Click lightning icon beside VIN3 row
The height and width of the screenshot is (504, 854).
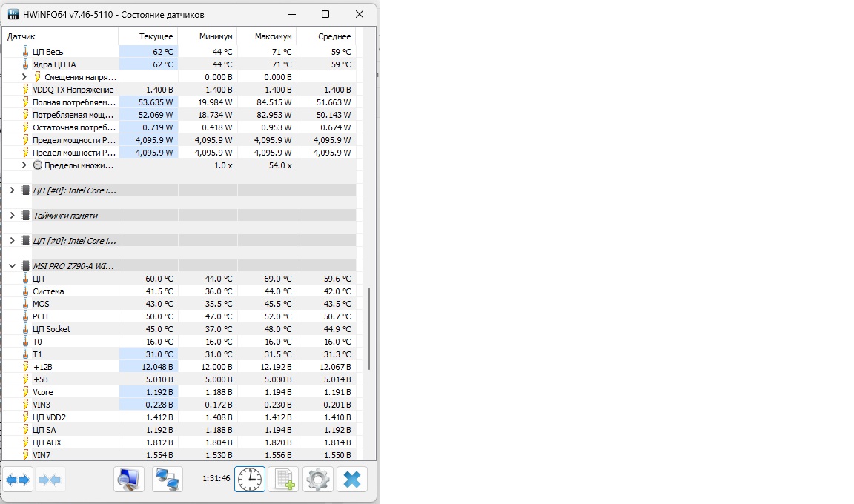[x=26, y=405]
